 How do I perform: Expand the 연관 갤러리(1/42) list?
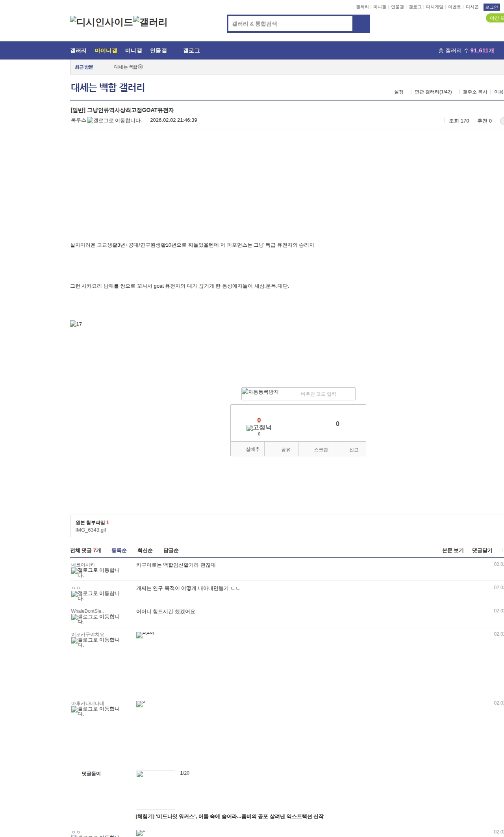pyautogui.click(x=433, y=92)
